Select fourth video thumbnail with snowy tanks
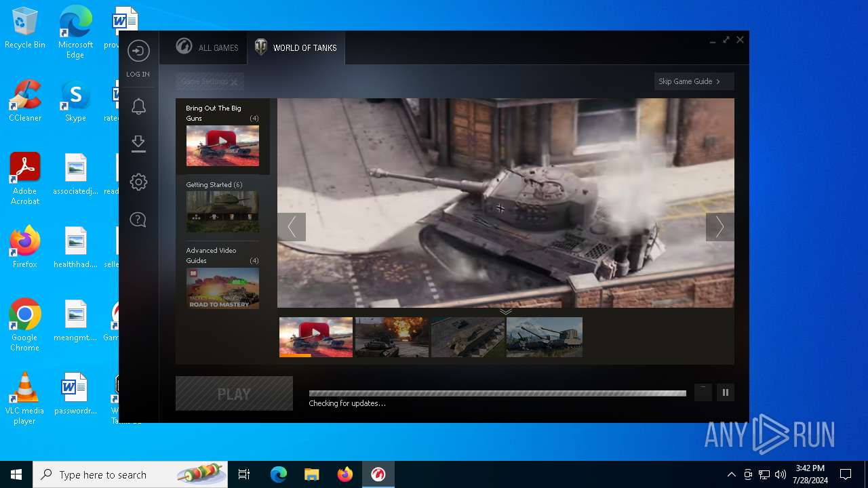The image size is (868, 488). click(x=545, y=337)
